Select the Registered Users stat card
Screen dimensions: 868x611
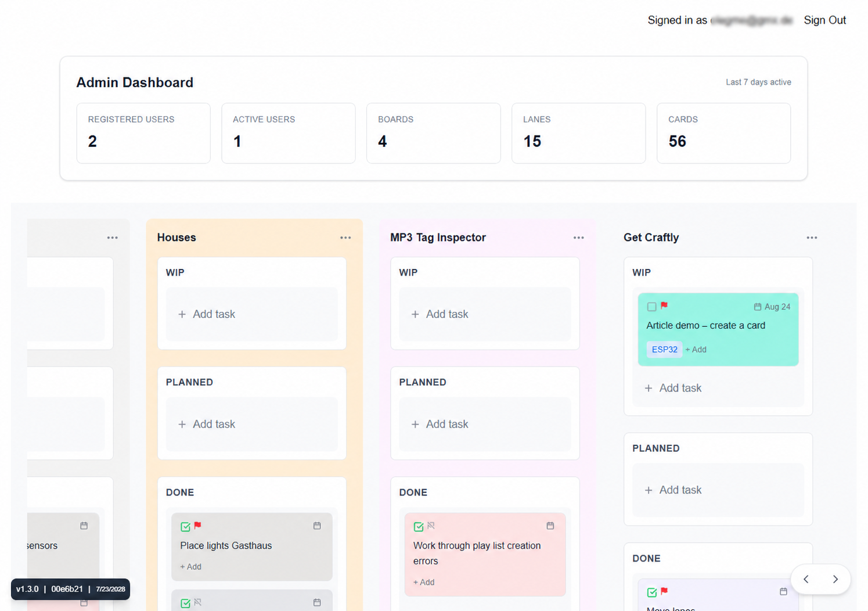143,133
